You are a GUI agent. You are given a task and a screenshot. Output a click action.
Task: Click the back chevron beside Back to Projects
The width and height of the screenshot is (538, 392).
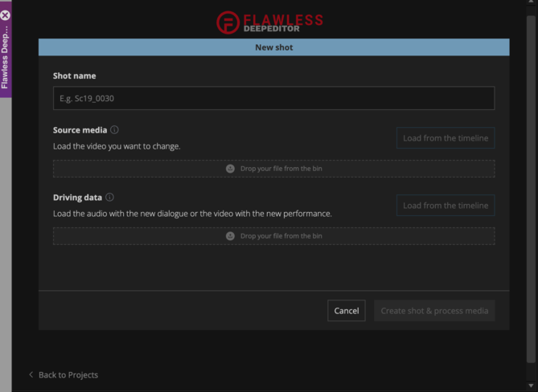pos(31,374)
